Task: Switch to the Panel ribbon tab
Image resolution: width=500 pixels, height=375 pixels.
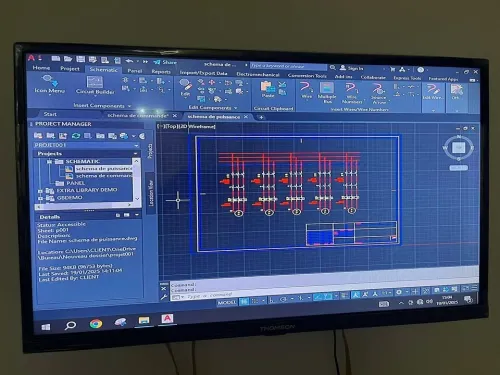Action: coord(135,71)
